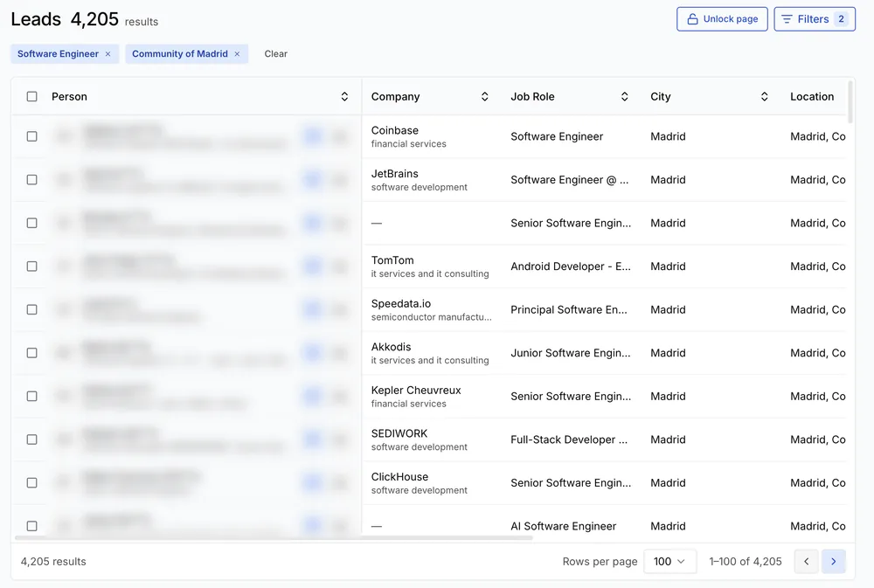Click the 1–100 of 4,205 pagination text
The height and width of the screenshot is (588, 874).
pos(746,561)
